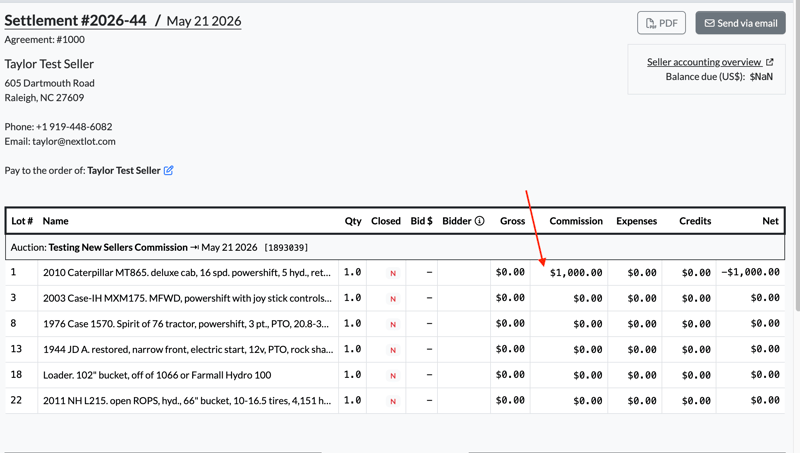Open the Seller accounting overview link

704,62
